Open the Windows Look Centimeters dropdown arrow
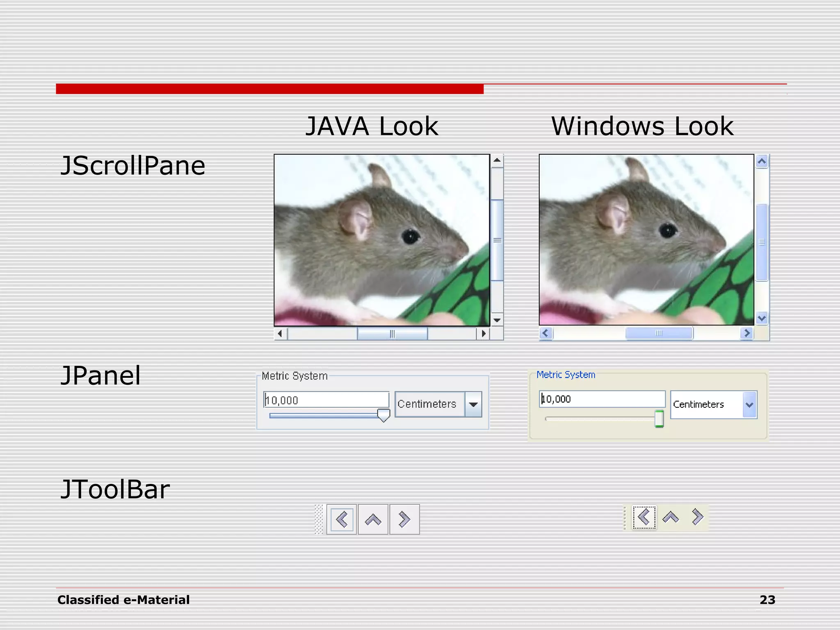The height and width of the screenshot is (630, 840). [x=749, y=405]
